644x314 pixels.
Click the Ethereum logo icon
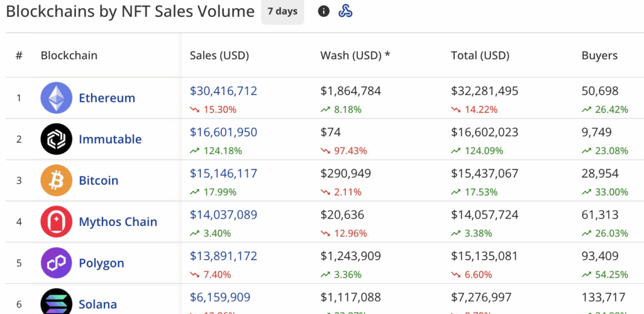pyautogui.click(x=57, y=98)
